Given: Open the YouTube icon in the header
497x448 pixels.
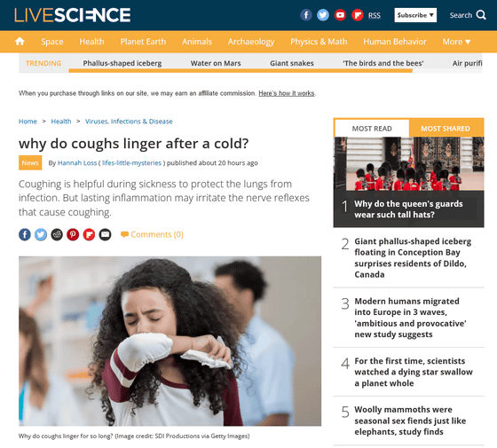Looking at the screenshot, I should (x=340, y=15).
